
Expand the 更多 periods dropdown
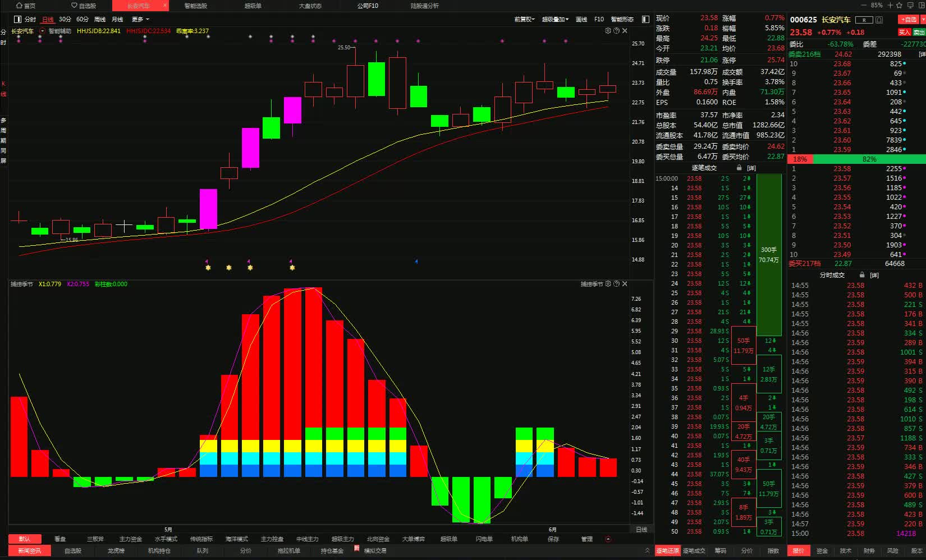coord(140,19)
